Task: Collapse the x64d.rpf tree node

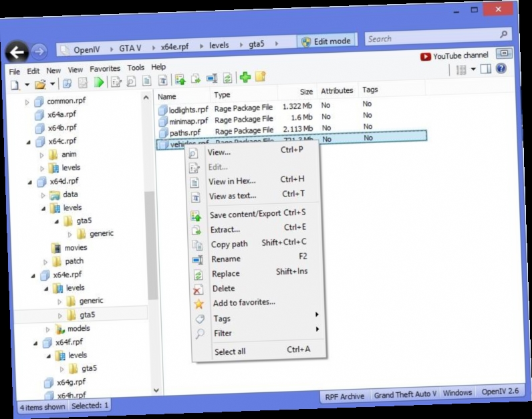Action: click(30, 182)
